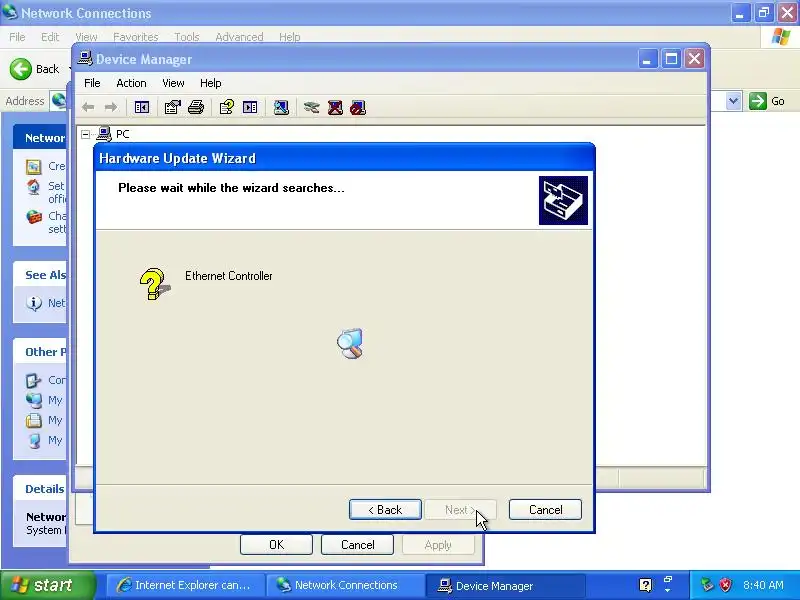800x600 pixels.
Task: Switch to Internet Explorer taskbar item
Action: tap(185, 585)
